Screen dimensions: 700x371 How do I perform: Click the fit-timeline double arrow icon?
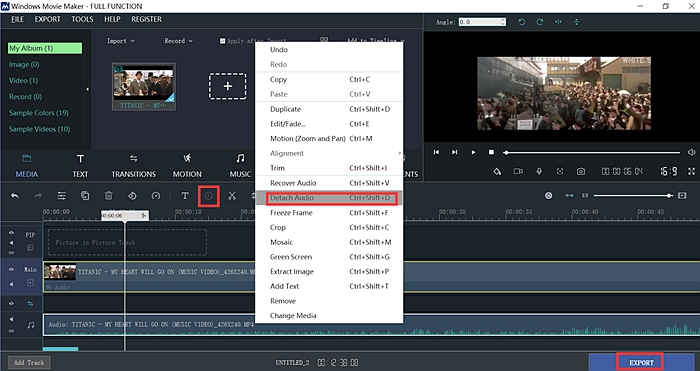(x=569, y=196)
